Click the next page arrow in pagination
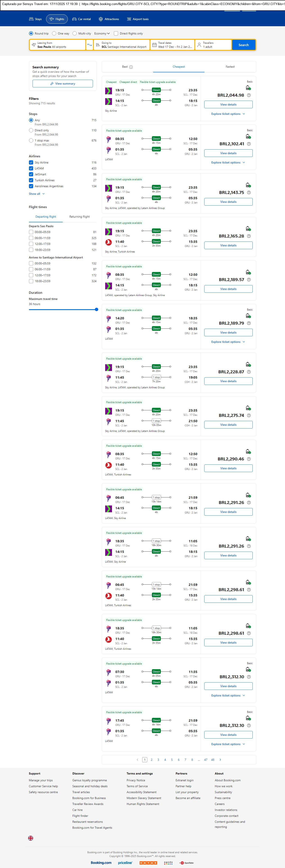285x868 pixels. point(220,759)
